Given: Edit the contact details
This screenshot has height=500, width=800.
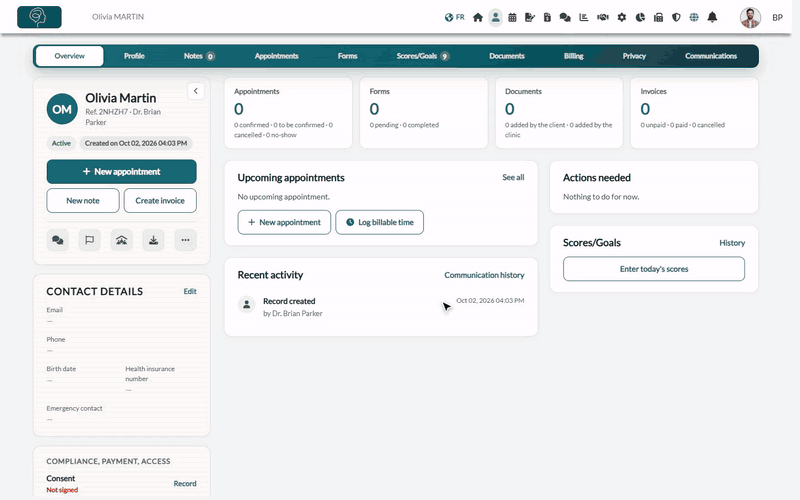Looking at the screenshot, I should click(x=190, y=291).
